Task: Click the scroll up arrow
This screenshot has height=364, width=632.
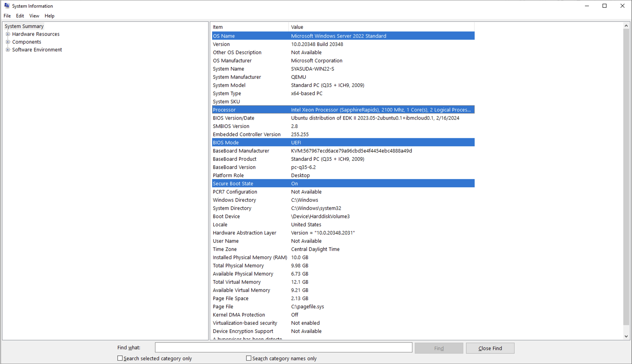Action: 626,25
